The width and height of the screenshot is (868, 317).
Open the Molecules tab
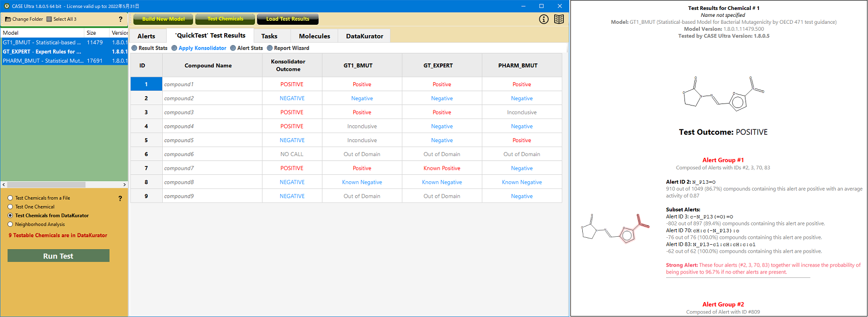tap(314, 36)
